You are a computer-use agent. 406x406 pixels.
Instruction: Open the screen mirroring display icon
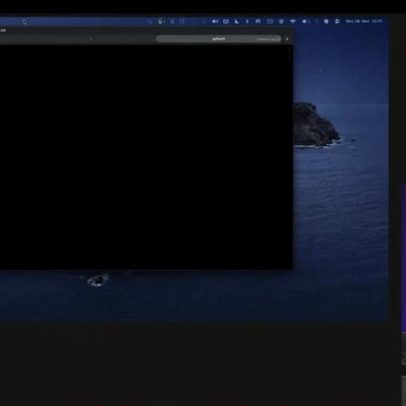click(x=226, y=21)
